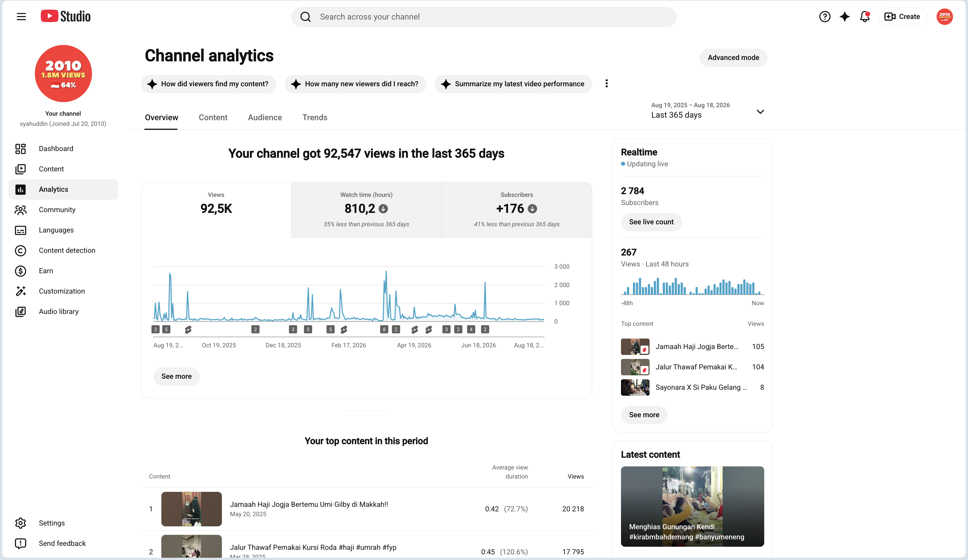Click the account avatar in top bar
The height and width of the screenshot is (560, 968).
944,16
